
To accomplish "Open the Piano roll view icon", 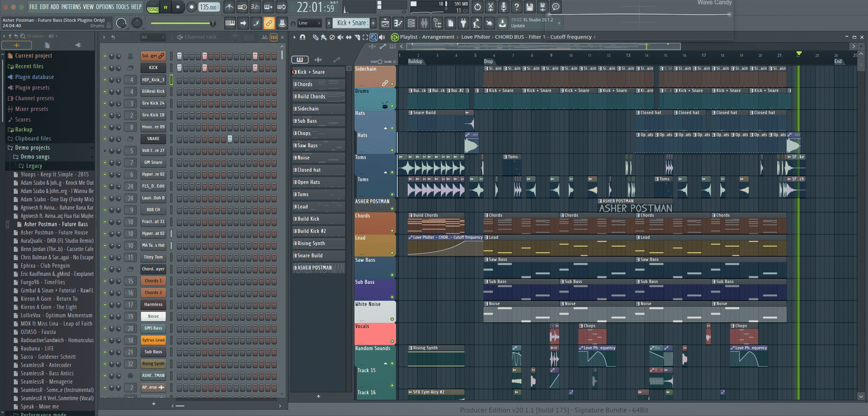I will click(398, 23).
